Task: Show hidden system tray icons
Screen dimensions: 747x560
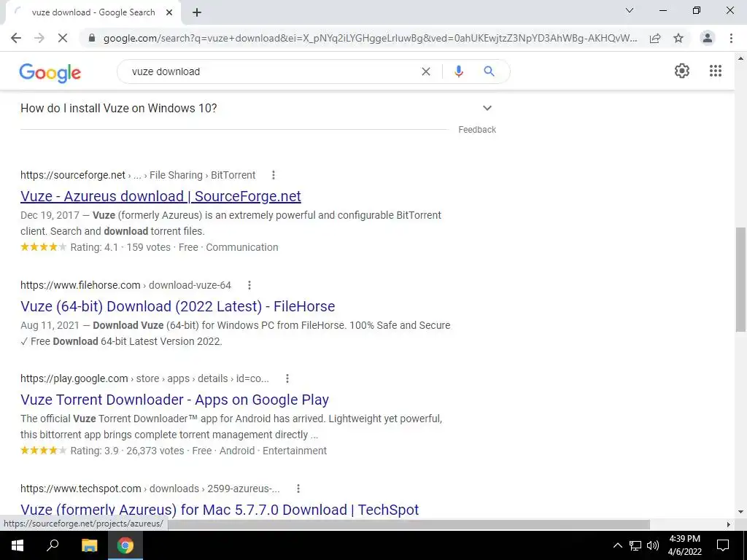Action: coord(617,545)
